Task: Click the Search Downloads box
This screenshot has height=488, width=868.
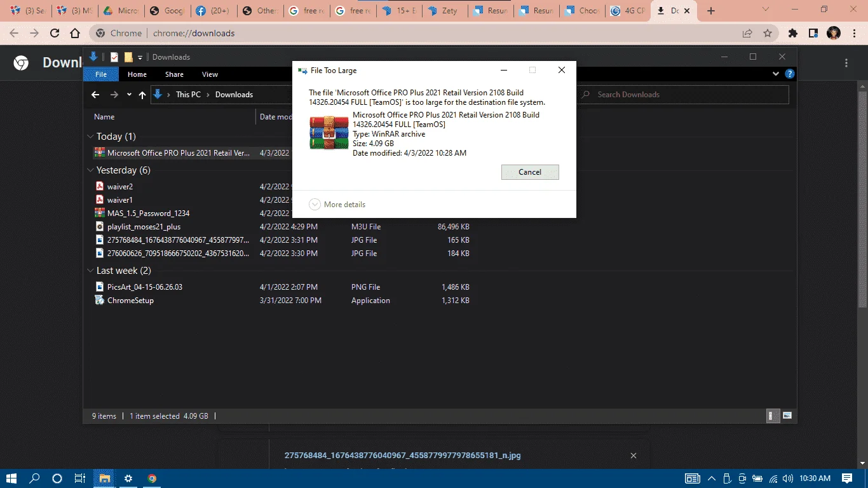Action: [683, 95]
